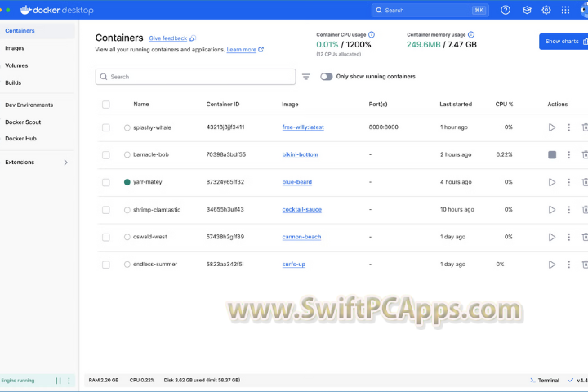Delete the oswald-west container

coord(585,237)
